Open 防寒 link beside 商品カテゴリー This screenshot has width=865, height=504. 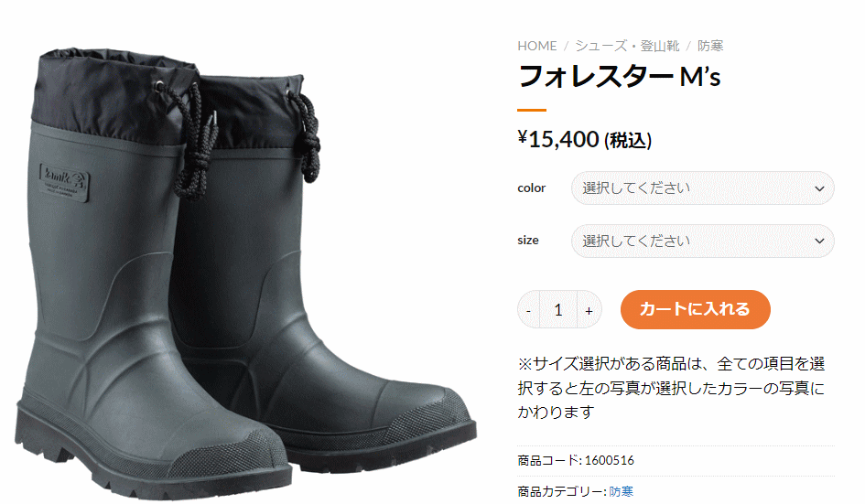tap(622, 491)
